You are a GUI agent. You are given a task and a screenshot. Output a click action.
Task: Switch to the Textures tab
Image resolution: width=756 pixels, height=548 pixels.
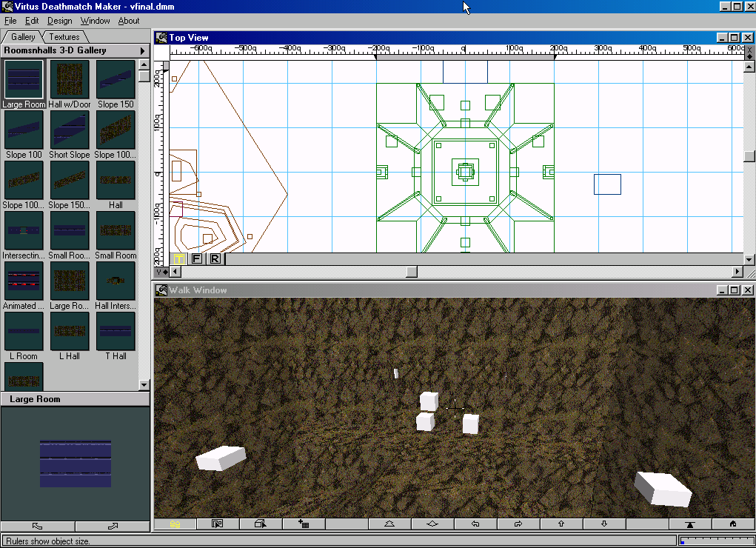[64, 37]
